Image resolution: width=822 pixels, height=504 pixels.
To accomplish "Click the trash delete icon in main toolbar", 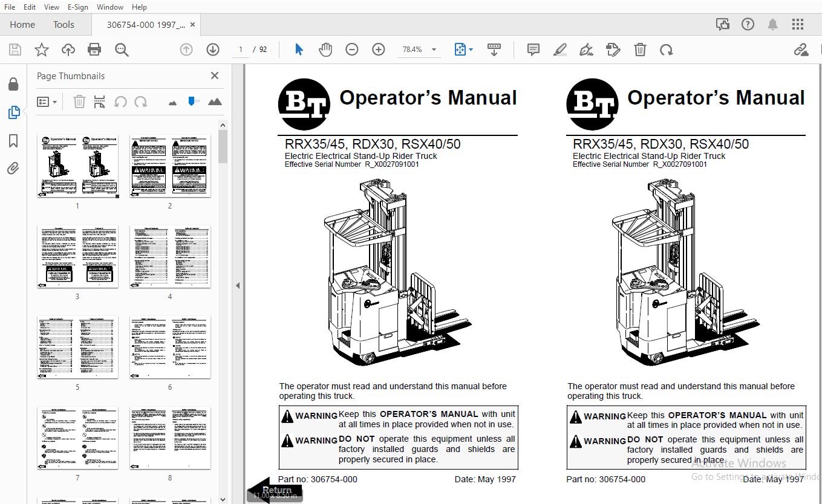I will tap(640, 50).
